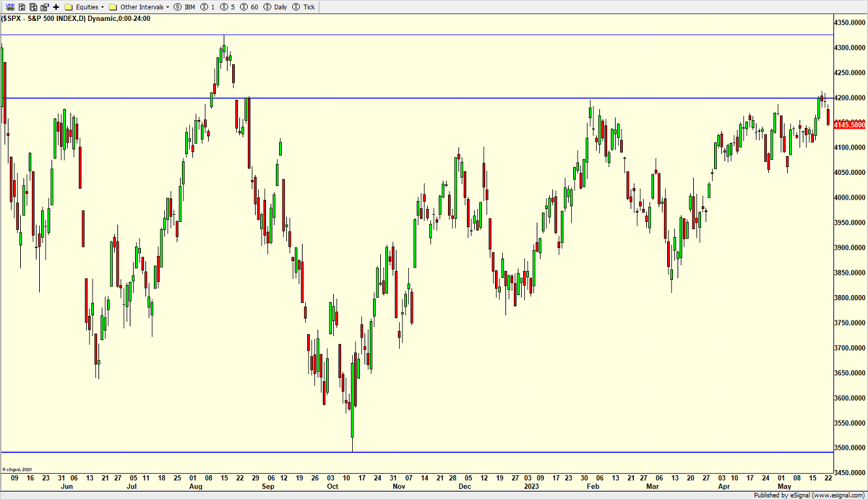Open the chart properties icon

click(x=44, y=7)
